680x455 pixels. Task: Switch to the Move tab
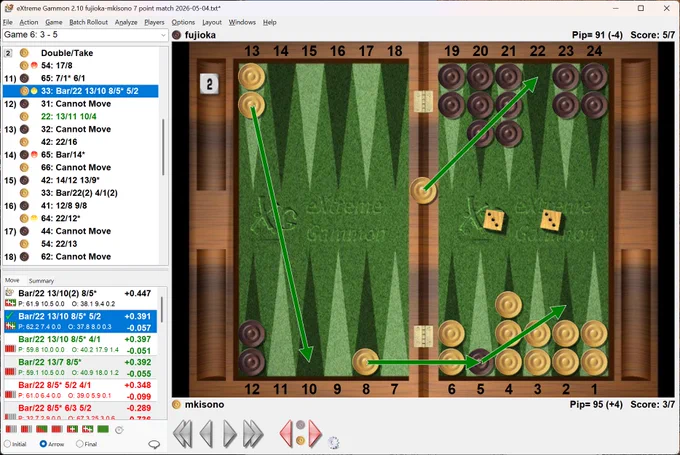tap(12, 280)
